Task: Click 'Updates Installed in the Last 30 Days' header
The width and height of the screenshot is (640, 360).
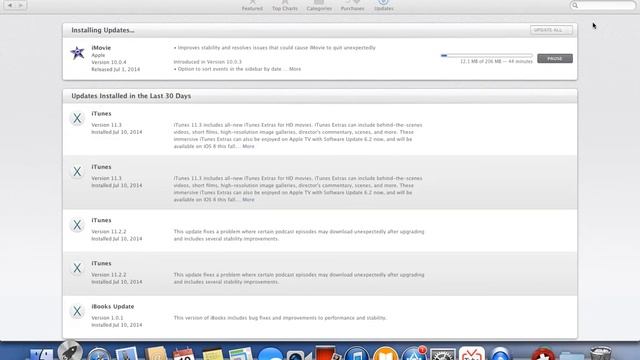Action: point(131,96)
